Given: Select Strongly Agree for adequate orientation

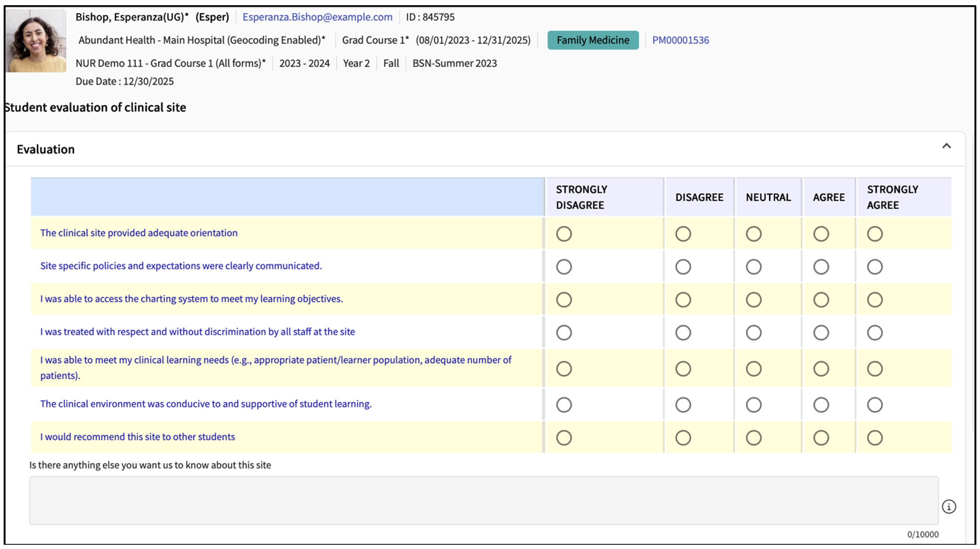Looking at the screenshot, I should tap(874, 234).
